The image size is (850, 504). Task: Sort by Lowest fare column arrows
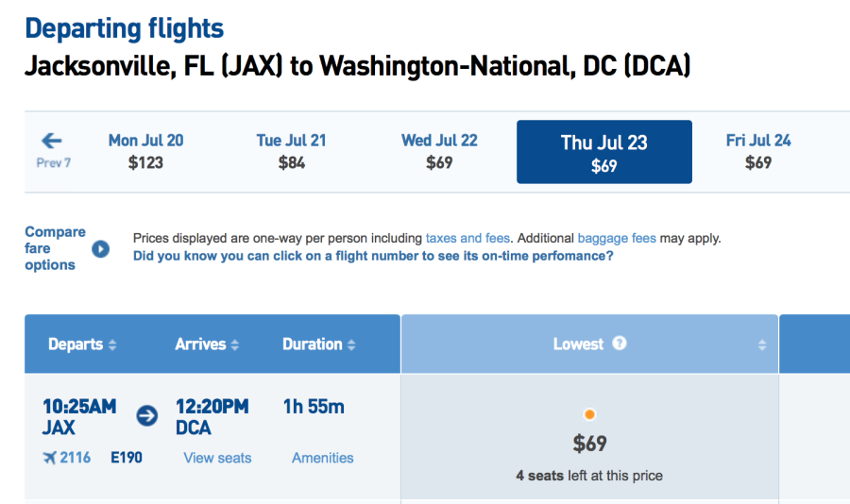[x=761, y=344]
